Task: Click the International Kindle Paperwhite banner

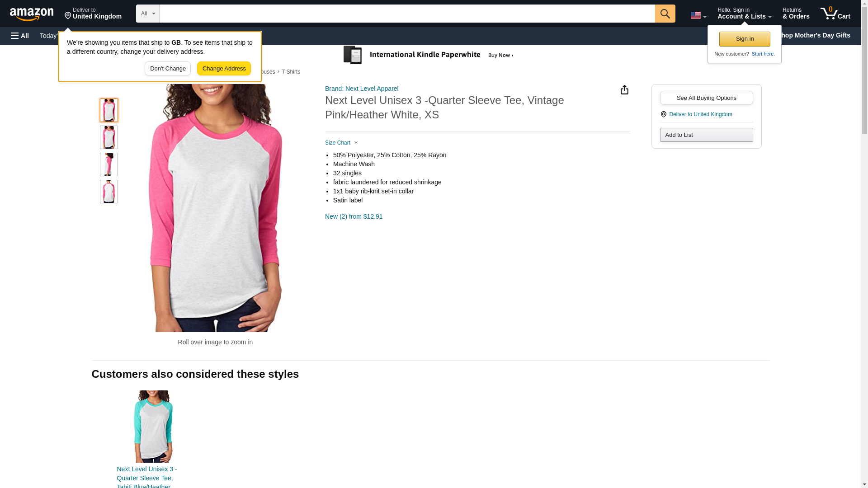Action: click(429, 55)
